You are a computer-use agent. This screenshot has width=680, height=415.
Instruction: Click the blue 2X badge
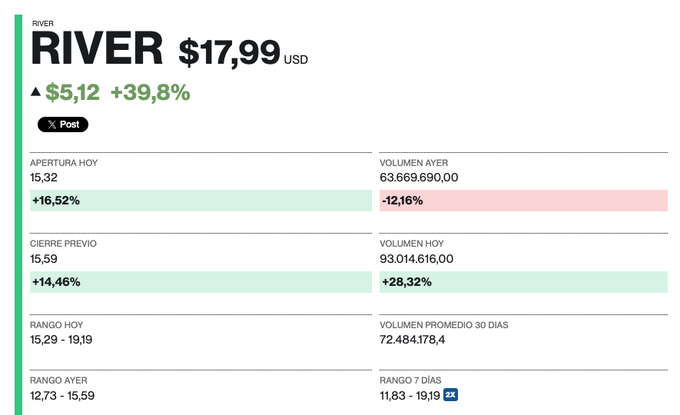[451, 394]
